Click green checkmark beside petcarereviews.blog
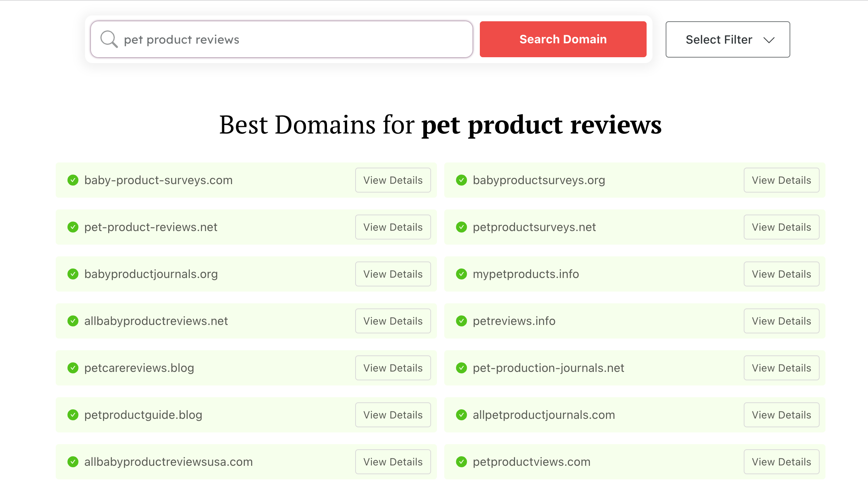 [73, 368]
